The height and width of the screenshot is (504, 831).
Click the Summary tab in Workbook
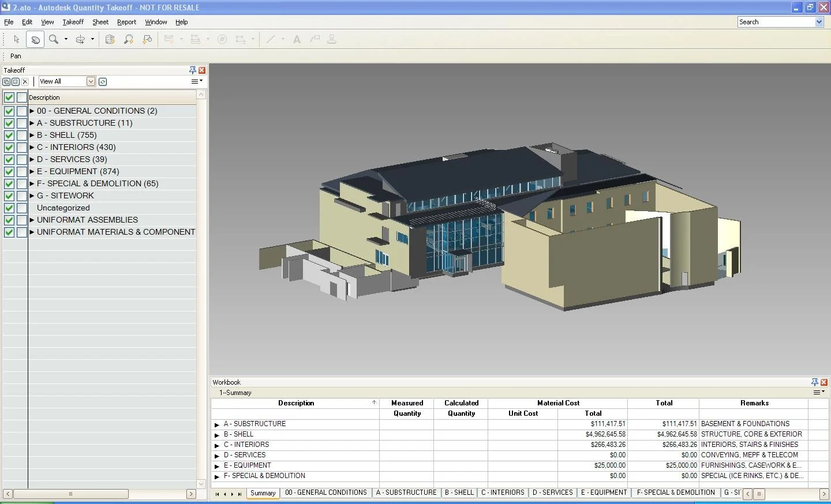pyautogui.click(x=263, y=493)
